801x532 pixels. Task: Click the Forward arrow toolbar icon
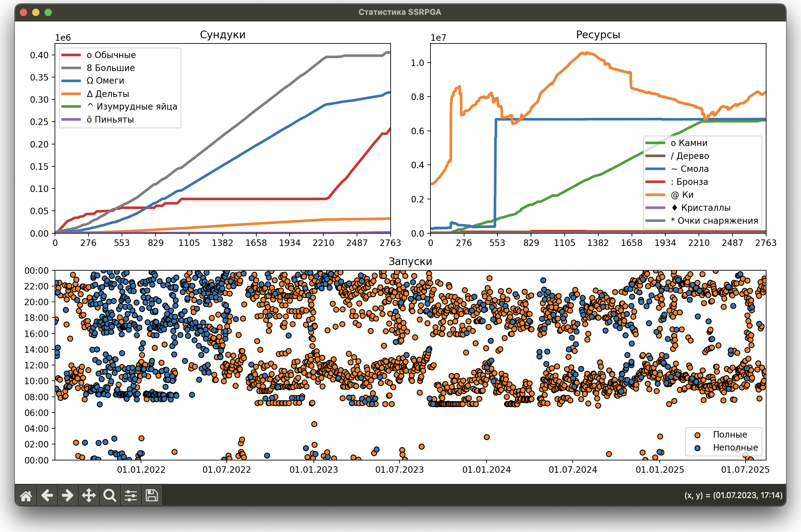coord(68,495)
